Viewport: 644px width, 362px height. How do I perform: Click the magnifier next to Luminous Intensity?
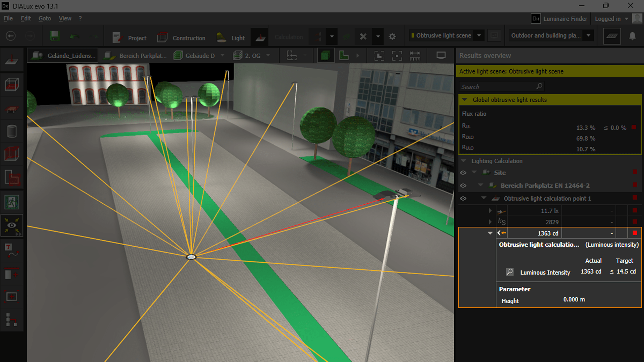tap(510, 272)
